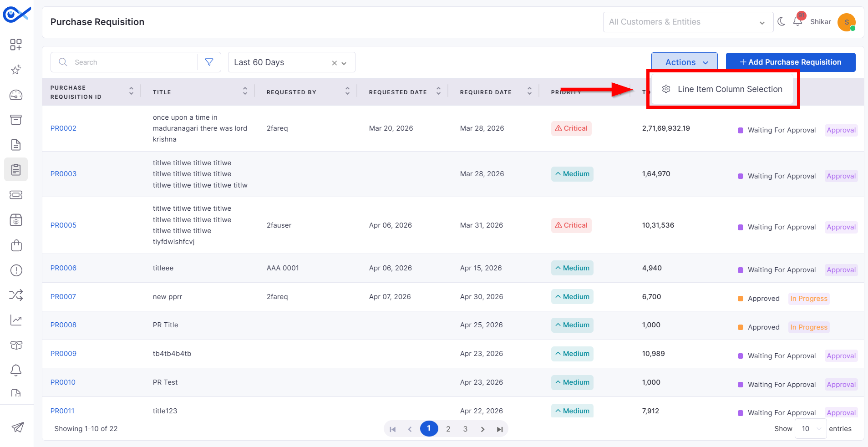Open the shopping bag sidebar icon
Viewport: 868px width, 447px height.
click(16, 245)
